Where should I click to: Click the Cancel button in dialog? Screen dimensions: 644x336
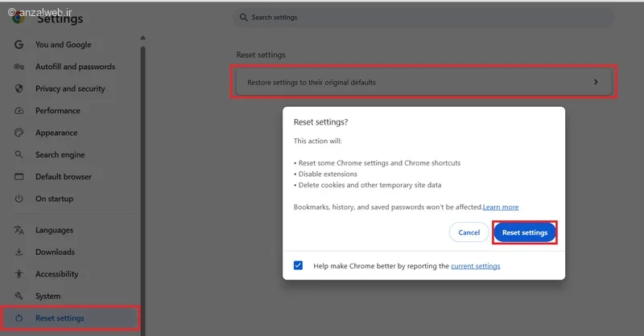tap(469, 232)
